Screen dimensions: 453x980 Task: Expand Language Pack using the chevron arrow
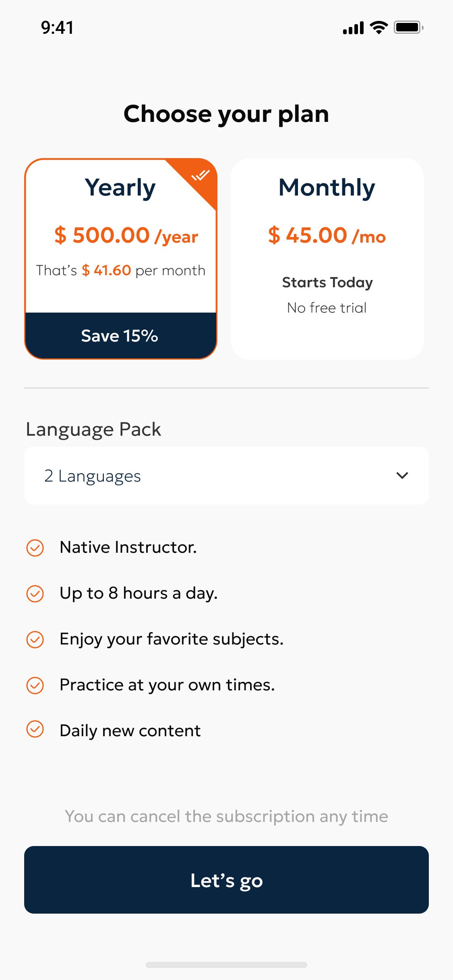pyautogui.click(x=402, y=476)
